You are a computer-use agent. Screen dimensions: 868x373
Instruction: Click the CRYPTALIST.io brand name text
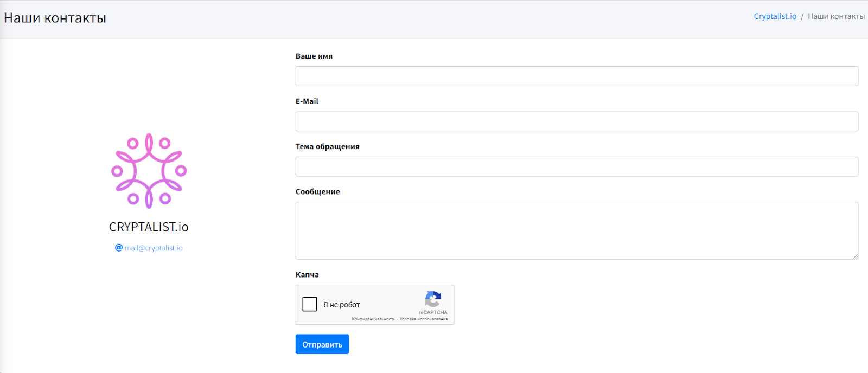[149, 227]
